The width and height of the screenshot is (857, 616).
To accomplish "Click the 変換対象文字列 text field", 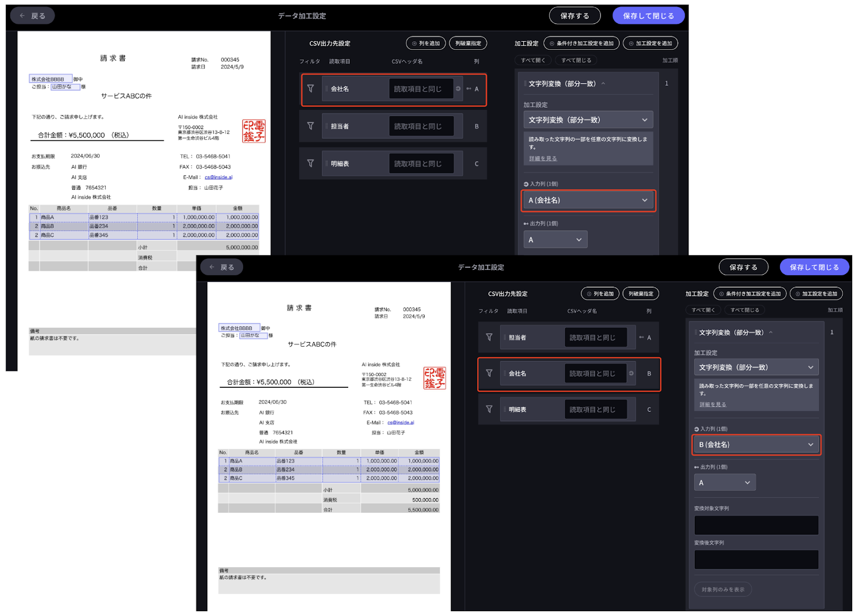I will [x=756, y=525].
